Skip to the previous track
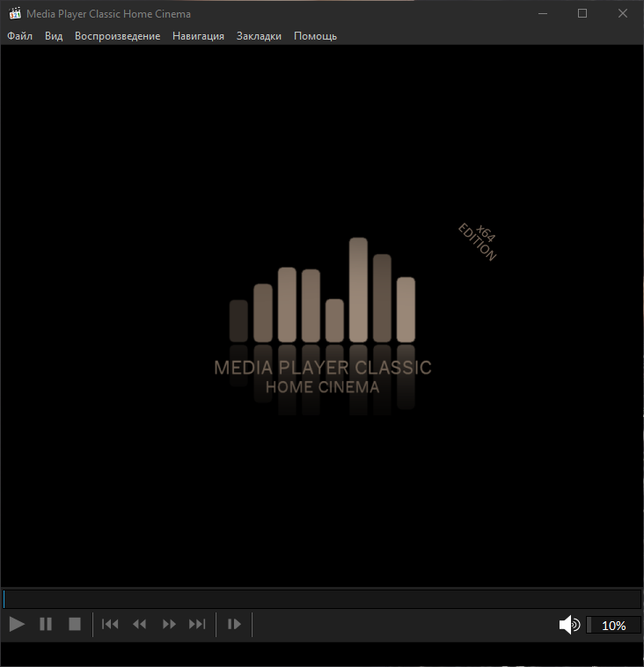This screenshot has width=644, height=667. point(110,624)
